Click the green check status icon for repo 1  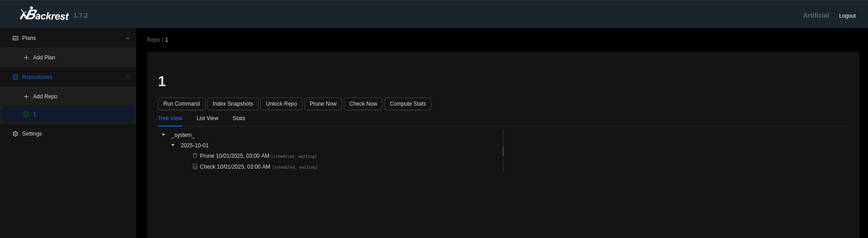coord(26,114)
